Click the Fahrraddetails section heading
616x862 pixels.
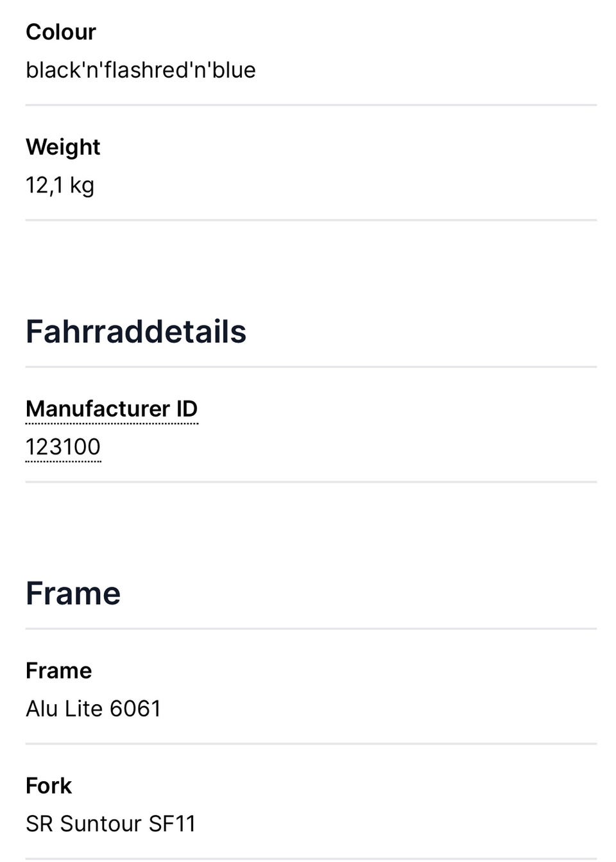tap(136, 331)
